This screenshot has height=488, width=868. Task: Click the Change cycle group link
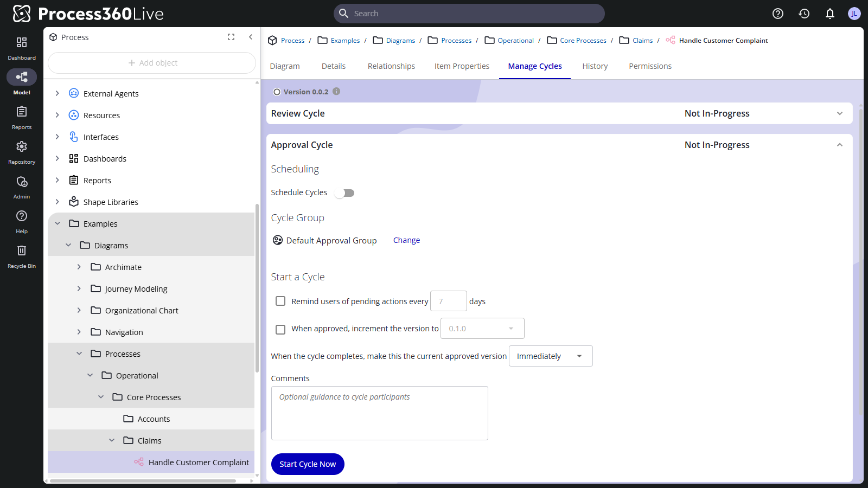tap(406, 240)
